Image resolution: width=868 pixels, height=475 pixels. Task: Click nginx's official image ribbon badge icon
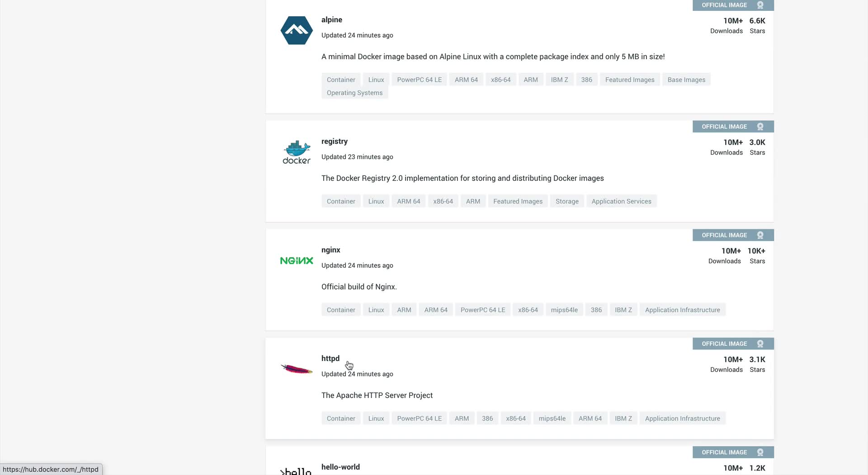pyautogui.click(x=760, y=235)
